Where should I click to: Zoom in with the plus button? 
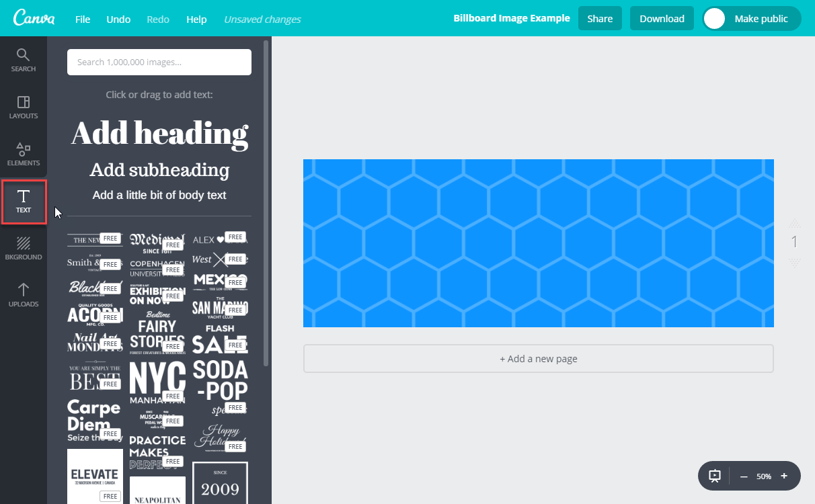[784, 476]
